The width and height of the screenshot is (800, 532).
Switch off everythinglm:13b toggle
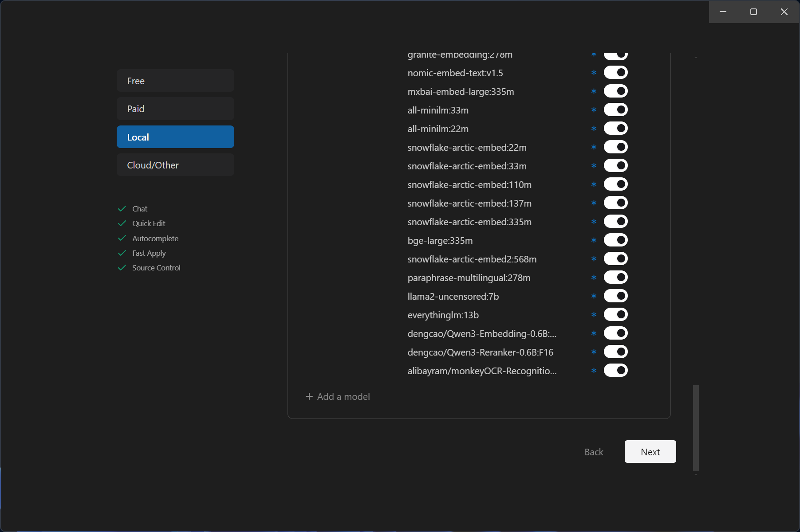616,314
